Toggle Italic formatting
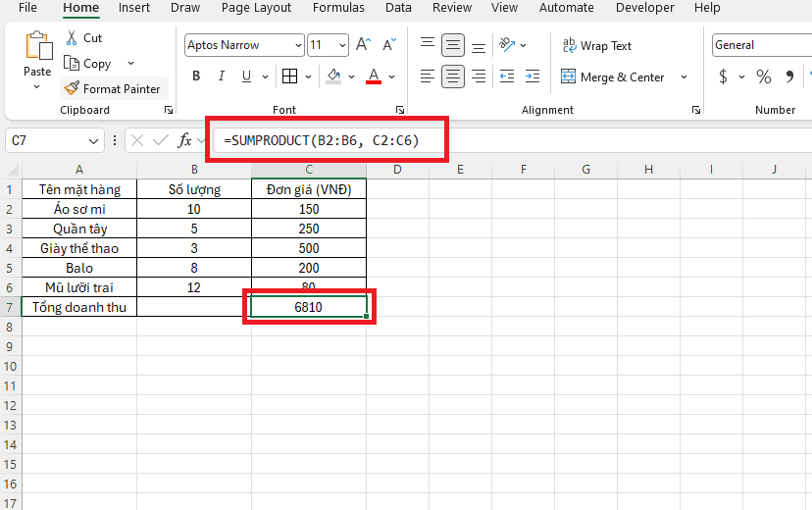812x510 pixels. (x=221, y=76)
